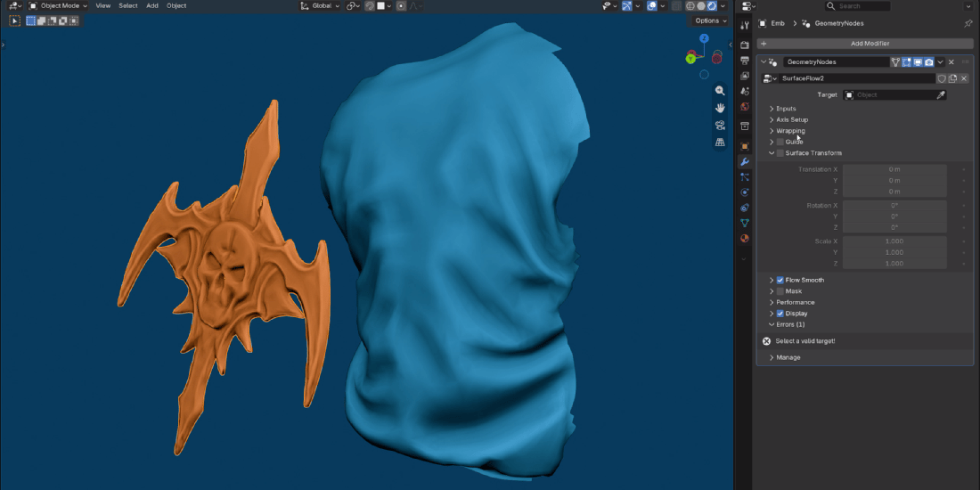The width and height of the screenshot is (980, 490).
Task: Remove the GeometryNodes modifier
Action: (x=951, y=61)
